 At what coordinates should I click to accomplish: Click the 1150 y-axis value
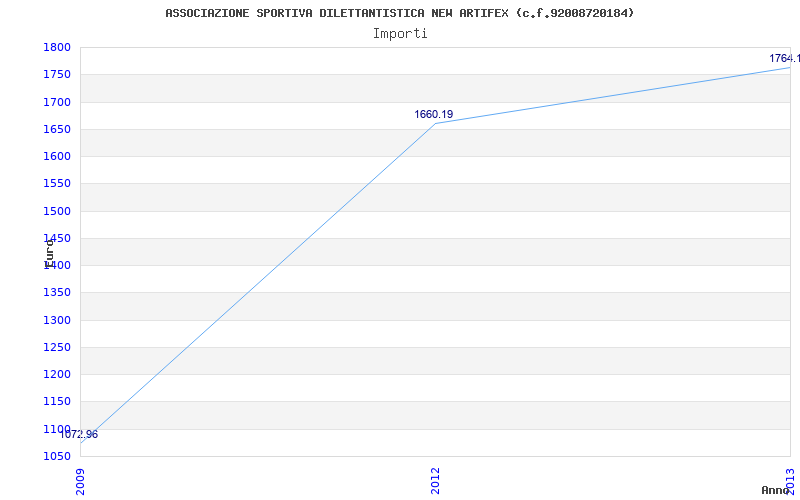(x=57, y=402)
